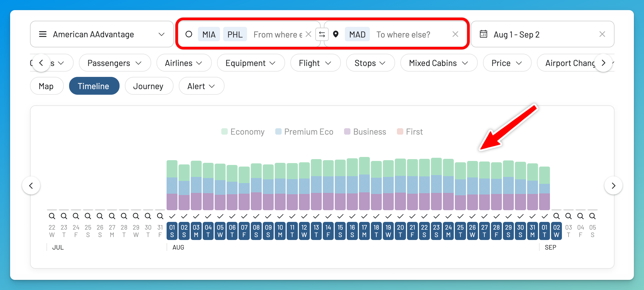Click the destination pin icon
644x290 pixels.
tap(336, 34)
